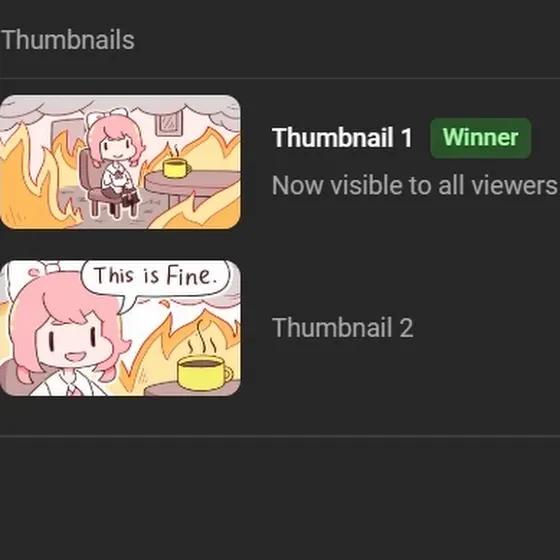560x560 pixels.
Task: Click the 'Now visible to all viewers' text
Action: point(414,185)
